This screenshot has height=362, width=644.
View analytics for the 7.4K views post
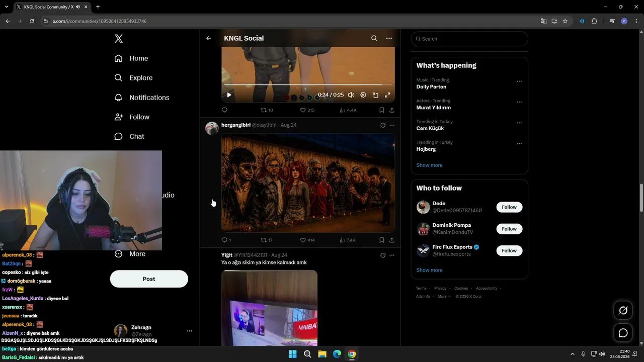[348, 240]
